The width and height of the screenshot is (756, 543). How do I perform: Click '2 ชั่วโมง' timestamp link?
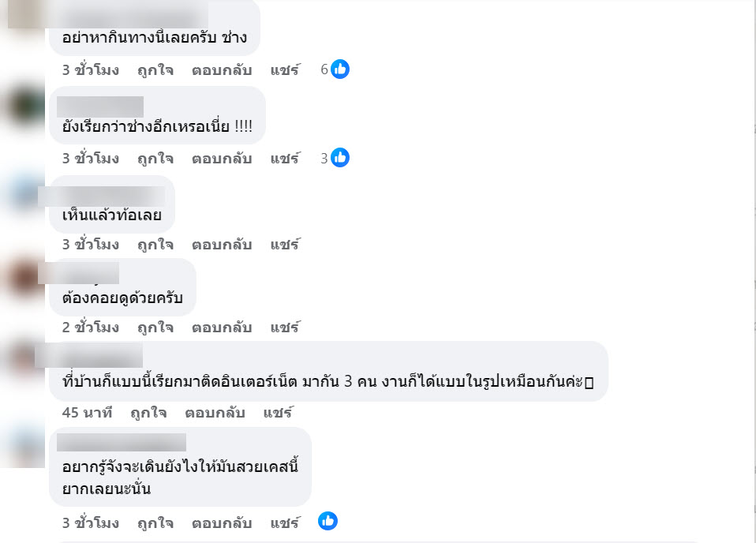91,328
